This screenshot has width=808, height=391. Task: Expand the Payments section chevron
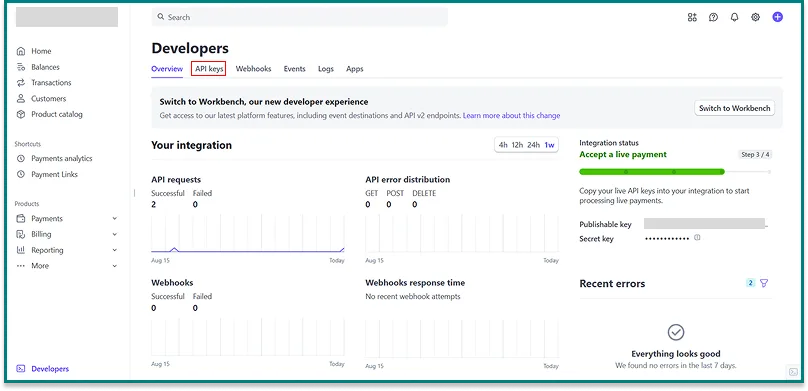point(114,218)
